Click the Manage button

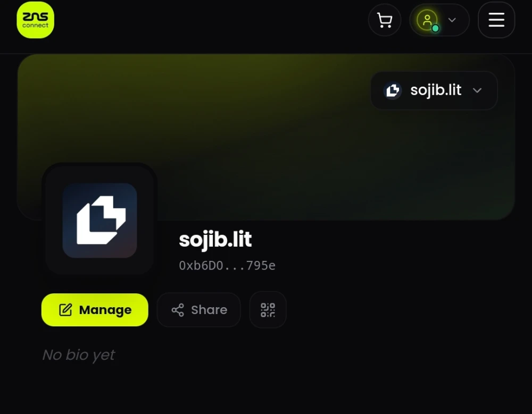pos(95,310)
